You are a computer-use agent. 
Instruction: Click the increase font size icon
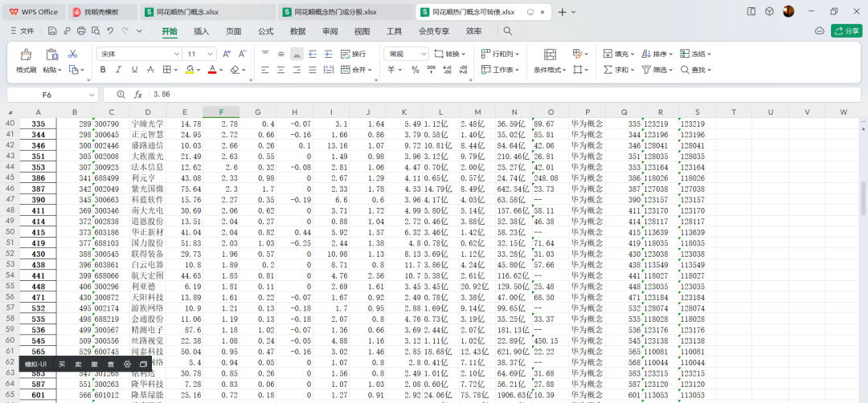(x=226, y=54)
